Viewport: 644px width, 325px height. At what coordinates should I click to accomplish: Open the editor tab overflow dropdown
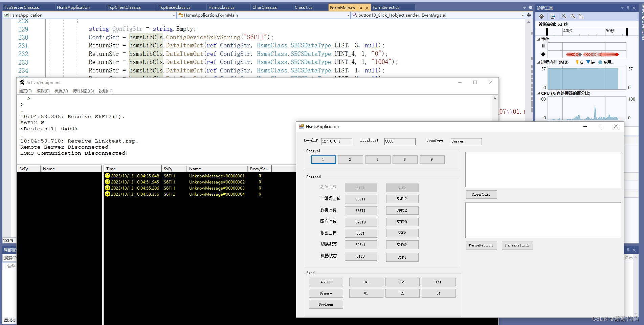click(x=525, y=7)
